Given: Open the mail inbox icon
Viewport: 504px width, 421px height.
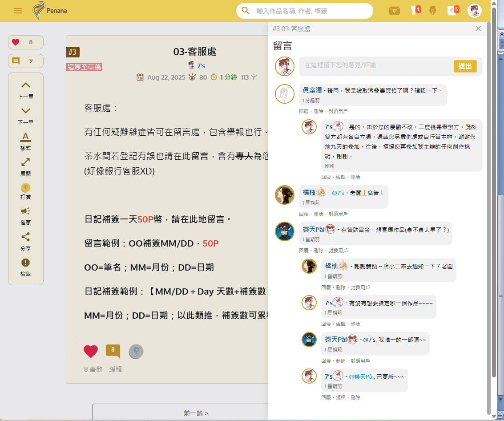Looking at the screenshot, I should 394,11.
